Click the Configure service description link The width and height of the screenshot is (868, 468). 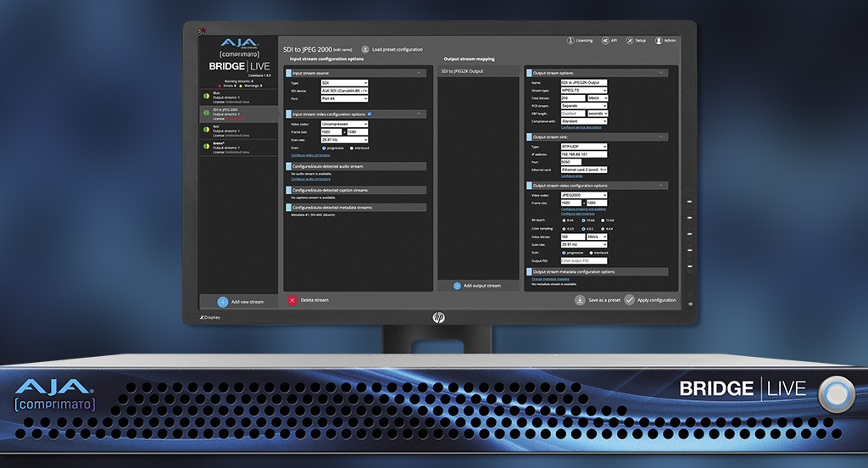(x=581, y=127)
